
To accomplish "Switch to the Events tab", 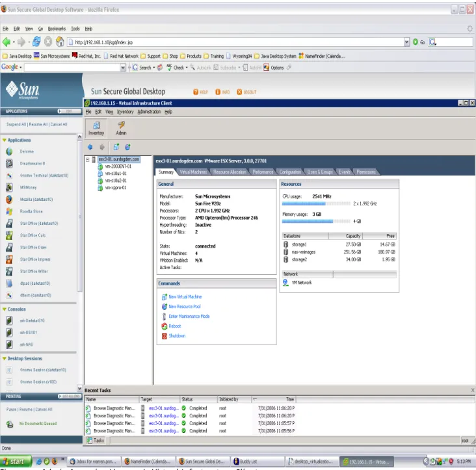I will tap(345, 172).
